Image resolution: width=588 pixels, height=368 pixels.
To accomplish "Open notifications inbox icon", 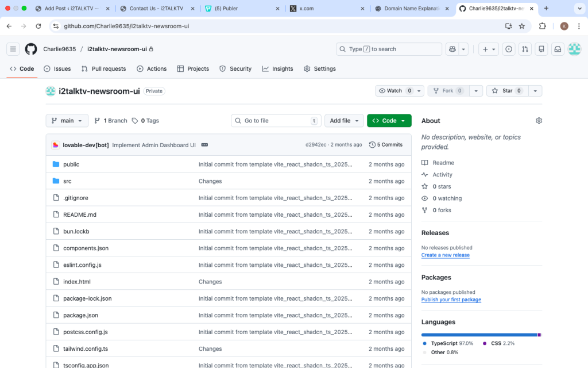I will pyautogui.click(x=557, y=49).
